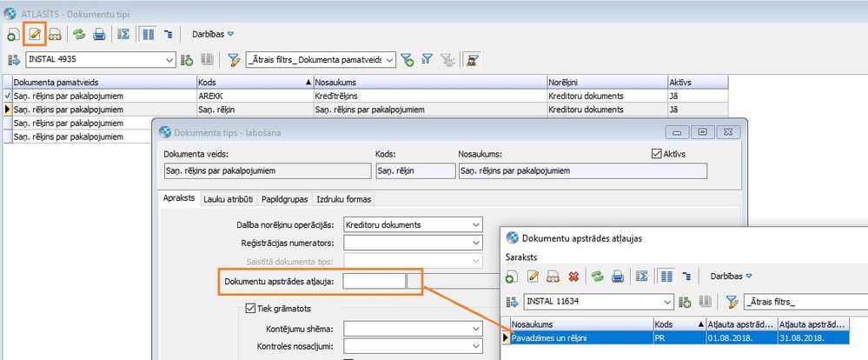Click the Ātrais filtrs field in permissions window
The image size is (868, 360).
pos(806,302)
